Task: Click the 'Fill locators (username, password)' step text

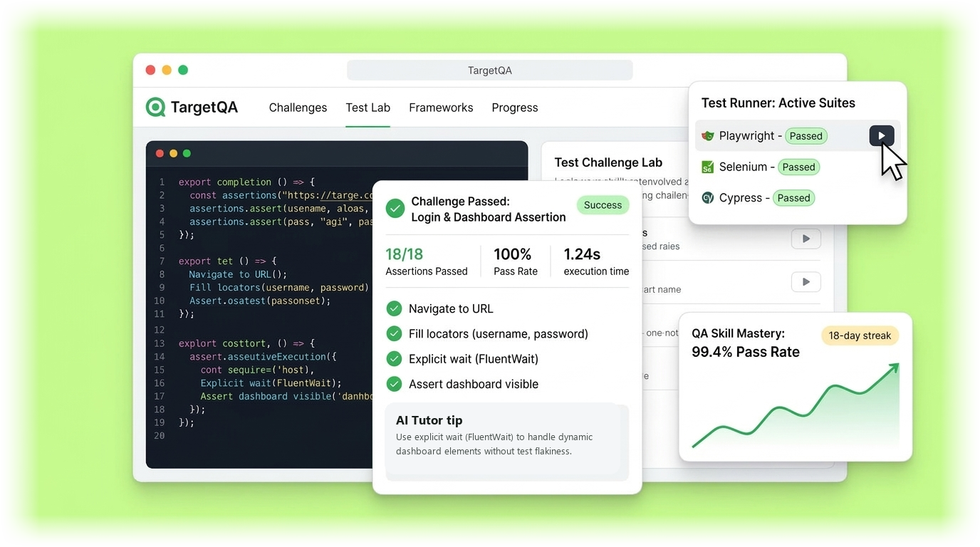Action: (499, 333)
